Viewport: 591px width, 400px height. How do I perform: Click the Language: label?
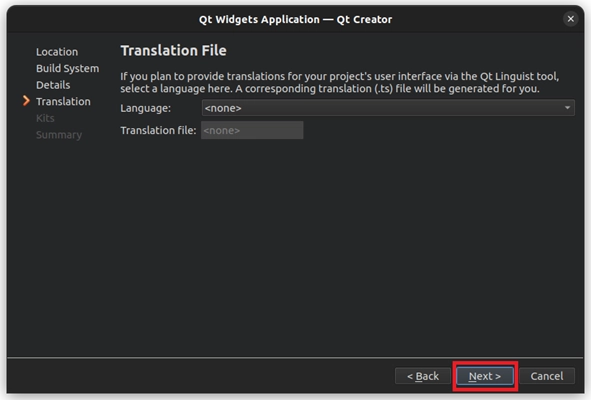click(x=145, y=108)
